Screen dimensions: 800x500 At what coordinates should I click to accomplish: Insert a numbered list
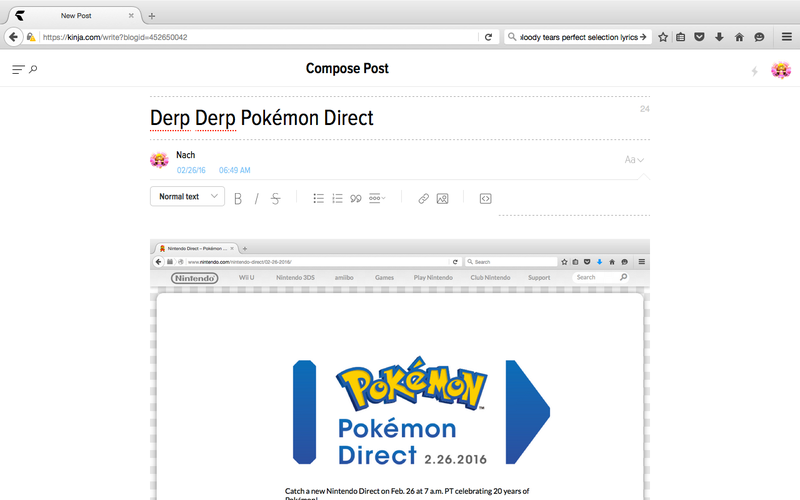pyautogui.click(x=337, y=198)
